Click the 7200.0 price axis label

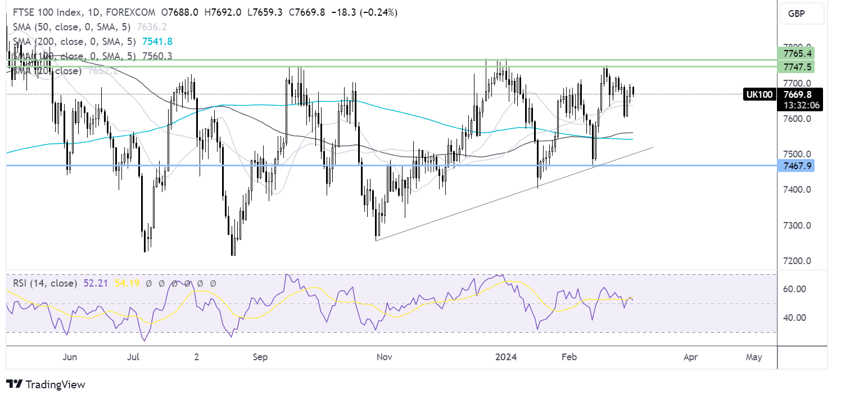pos(798,261)
